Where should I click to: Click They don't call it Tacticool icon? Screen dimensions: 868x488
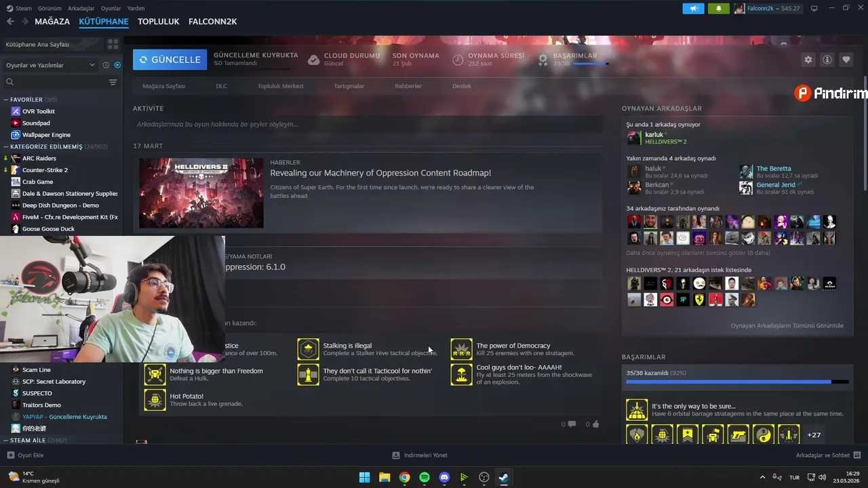tap(309, 375)
